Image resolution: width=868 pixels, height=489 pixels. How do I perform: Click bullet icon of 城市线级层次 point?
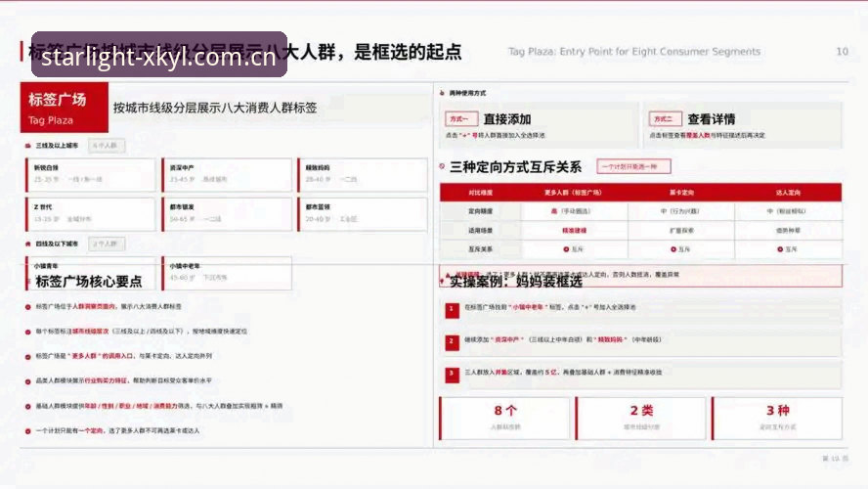27,332
